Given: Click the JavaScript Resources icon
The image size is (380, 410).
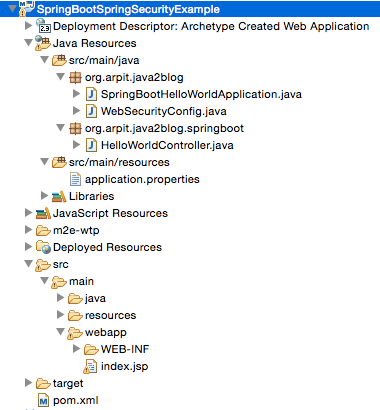Looking at the screenshot, I should tap(43, 213).
